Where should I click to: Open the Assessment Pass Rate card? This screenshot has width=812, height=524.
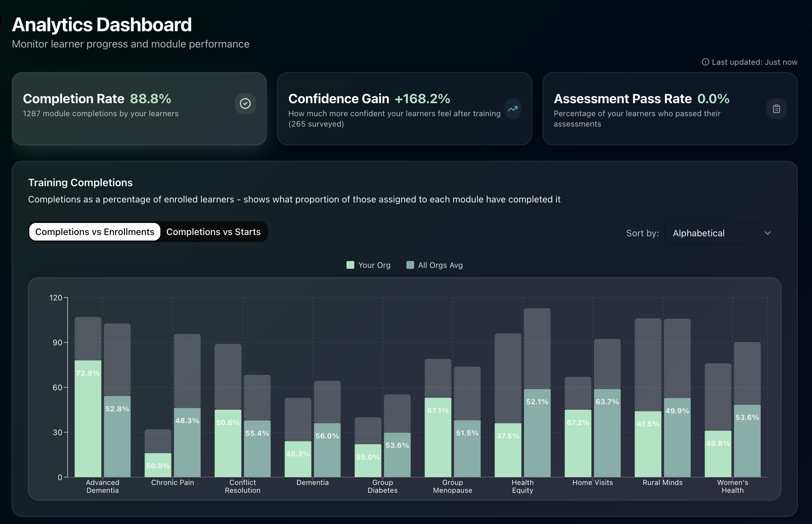[670, 109]
